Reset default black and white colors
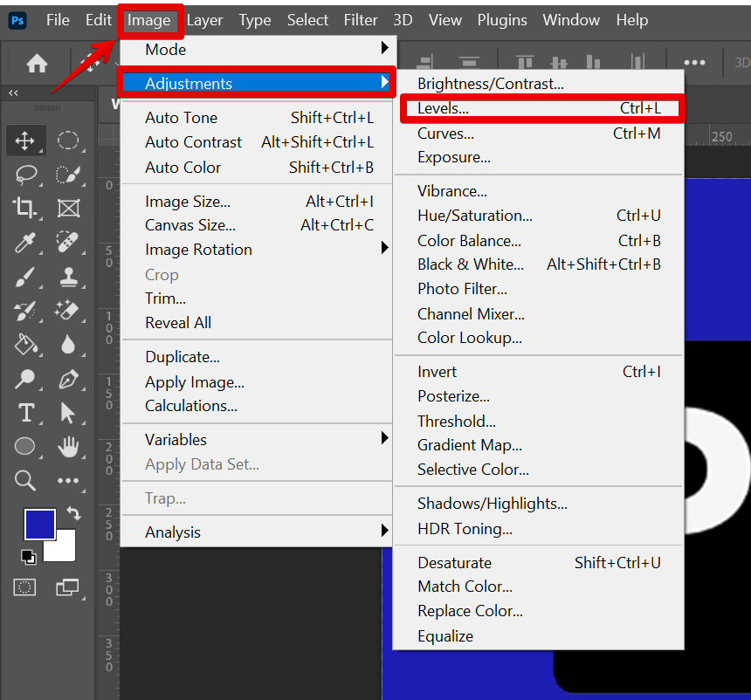Image resolution: width=751 pixels, height=700 pixels. 29,557
